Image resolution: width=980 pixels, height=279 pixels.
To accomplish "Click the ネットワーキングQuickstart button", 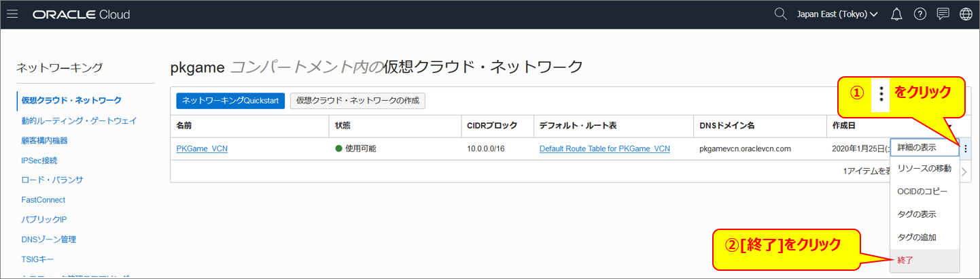I will 230,101.
